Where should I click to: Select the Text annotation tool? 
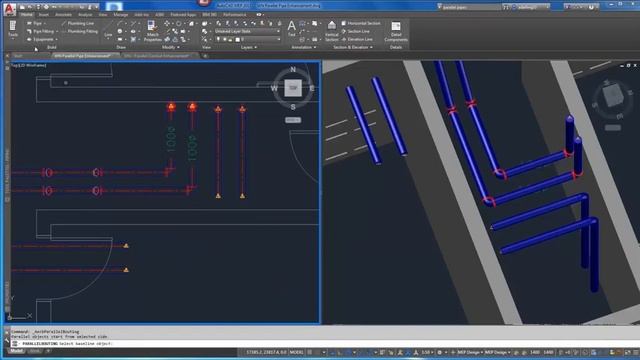(291, 29)
